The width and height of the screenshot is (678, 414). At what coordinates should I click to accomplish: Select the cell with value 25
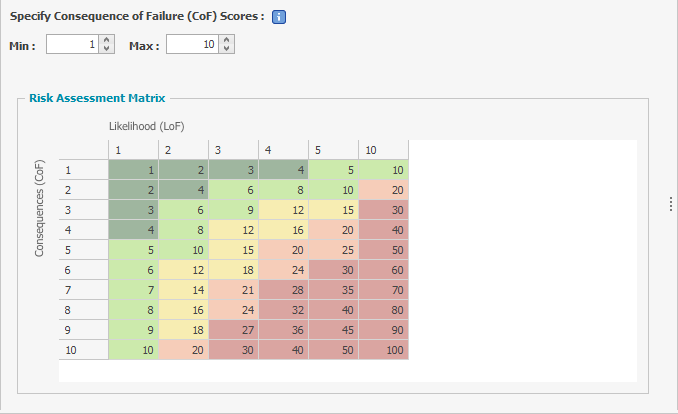[333, 250]
